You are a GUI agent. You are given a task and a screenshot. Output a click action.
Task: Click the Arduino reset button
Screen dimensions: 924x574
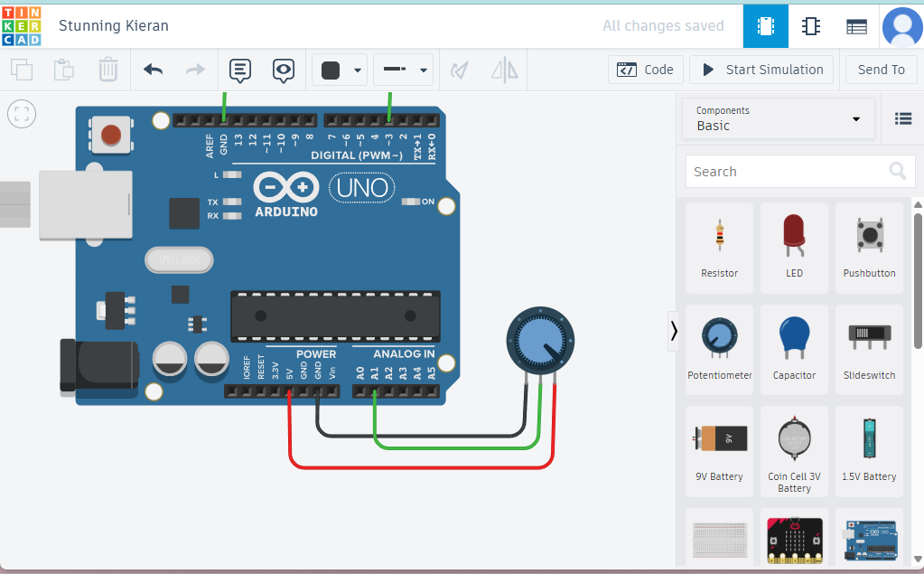click(111, 135)
